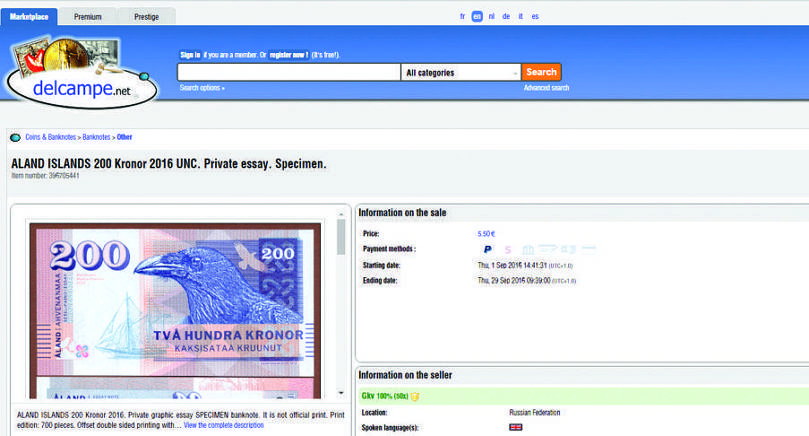Select the highlighted English language option
This screenshot has height=436, width=809.
(477, 17)
